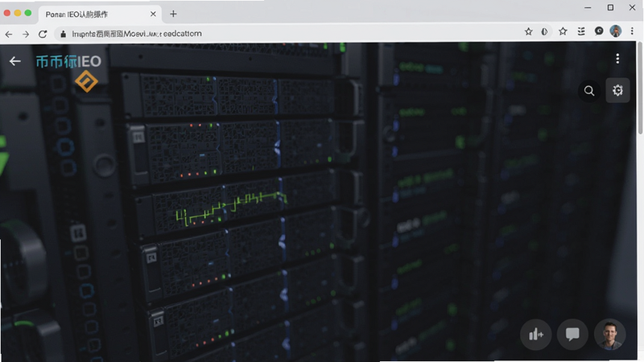This screenshot has height=362, width=644.
Task: Open Chrome's three-dot menu
Action: pos(632,31)
